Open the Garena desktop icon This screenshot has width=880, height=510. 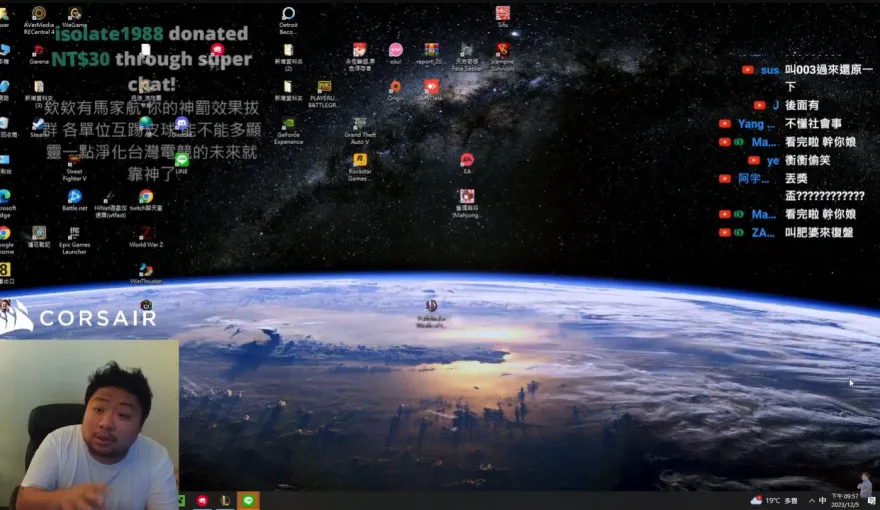(x=38, y=52)
